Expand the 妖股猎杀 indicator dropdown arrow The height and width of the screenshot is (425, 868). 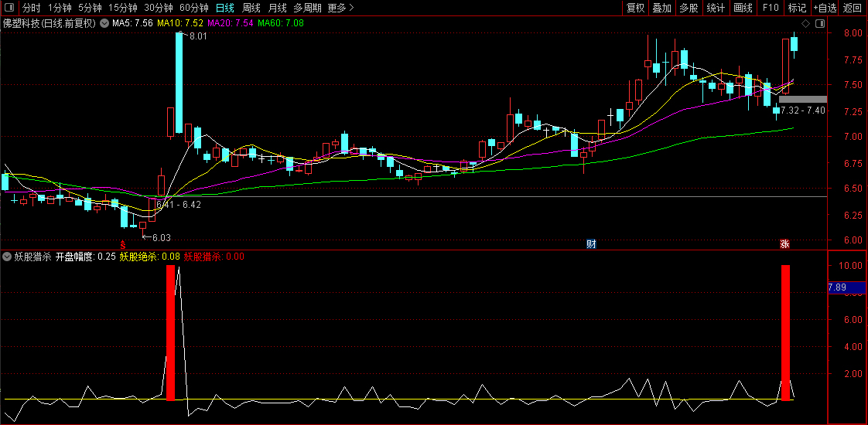point(7,256)
